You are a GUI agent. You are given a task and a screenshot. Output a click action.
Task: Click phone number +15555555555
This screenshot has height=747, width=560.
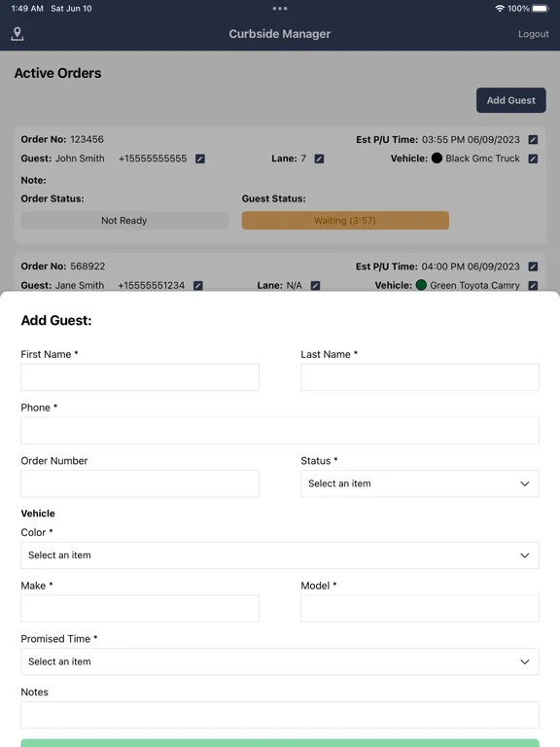tap(153, 159)
